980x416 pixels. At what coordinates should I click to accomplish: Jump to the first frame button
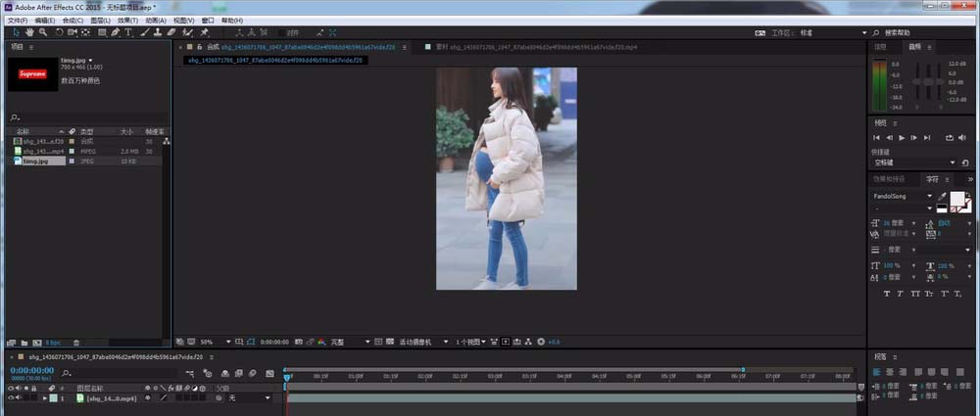pos(877,137)
